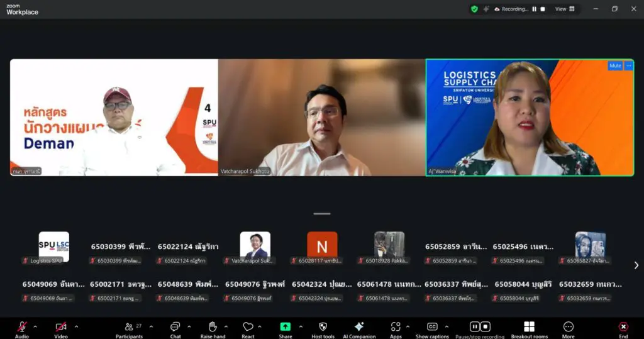Select participant tile 65022124
The image size is (644, 339).
187,248
